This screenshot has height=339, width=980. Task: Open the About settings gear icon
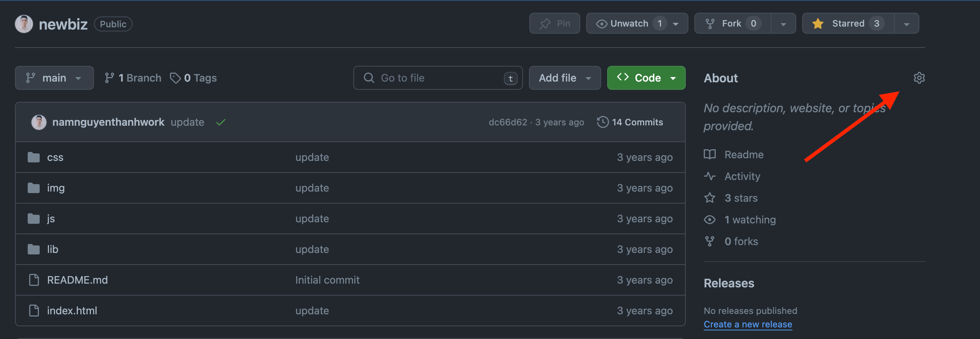click(919, 78)
